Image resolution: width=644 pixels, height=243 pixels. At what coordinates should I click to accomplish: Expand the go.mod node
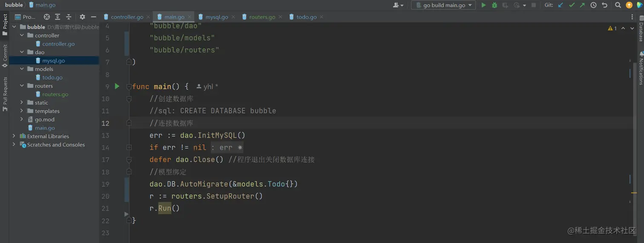click(22, 120)
